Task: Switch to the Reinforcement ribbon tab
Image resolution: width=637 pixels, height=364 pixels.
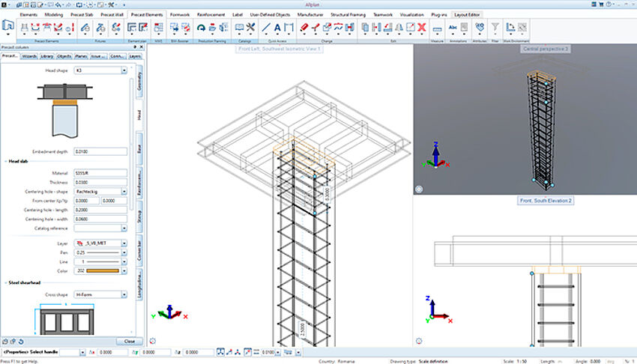Action: click(212, 14)
